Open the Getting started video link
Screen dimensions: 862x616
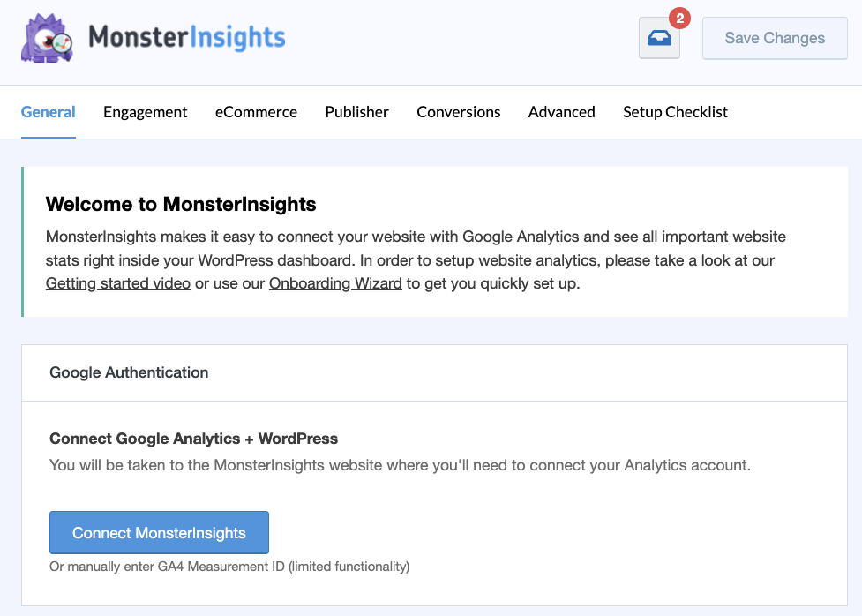[x=117, y=283]
